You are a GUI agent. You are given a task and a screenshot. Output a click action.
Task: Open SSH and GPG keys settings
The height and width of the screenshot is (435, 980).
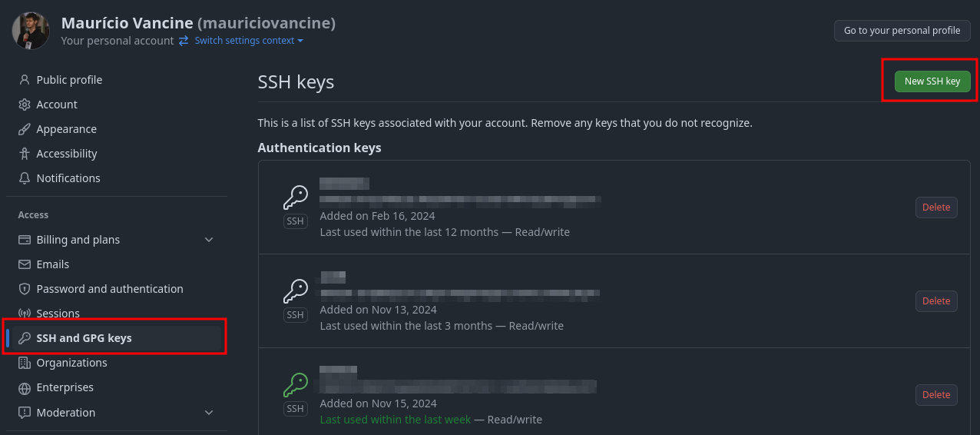[84, 338]
